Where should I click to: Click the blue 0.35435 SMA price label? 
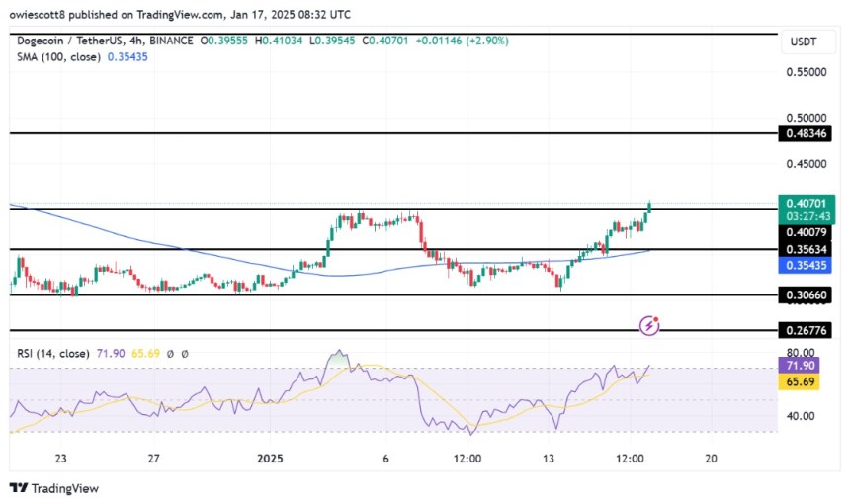[x=805, y=265]
